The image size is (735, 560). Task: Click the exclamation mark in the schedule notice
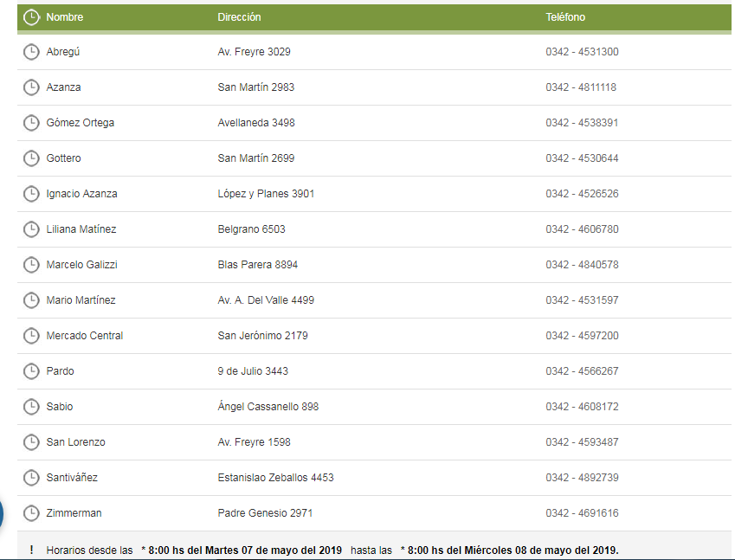[31, 550]
